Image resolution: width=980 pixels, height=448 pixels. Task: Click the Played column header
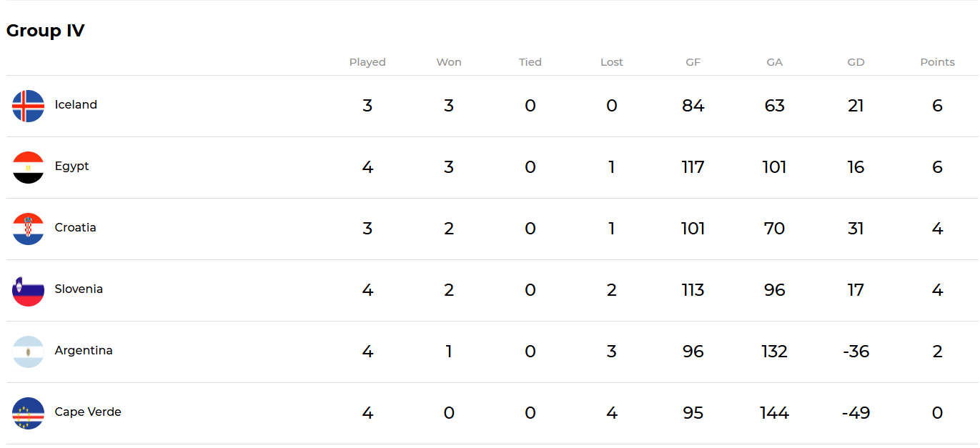coord(367,62)
